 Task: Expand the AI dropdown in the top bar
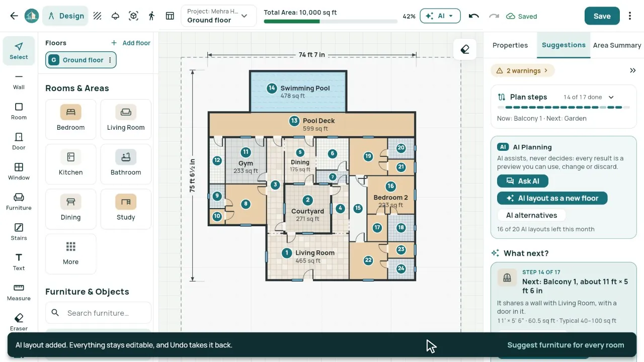click(x=440, y=16)
